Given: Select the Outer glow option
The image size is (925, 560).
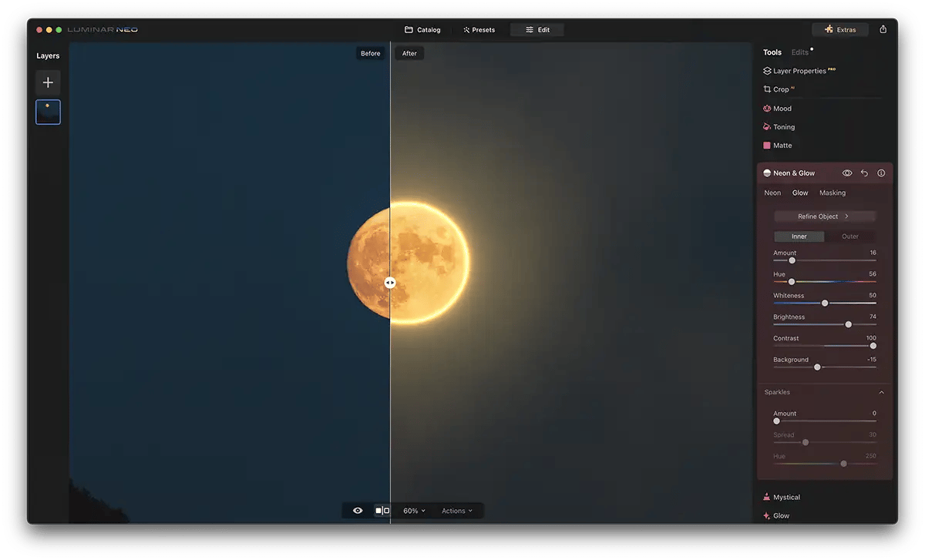Looking at the screenshot, I should pyautogui.click(x=850, y=236).
